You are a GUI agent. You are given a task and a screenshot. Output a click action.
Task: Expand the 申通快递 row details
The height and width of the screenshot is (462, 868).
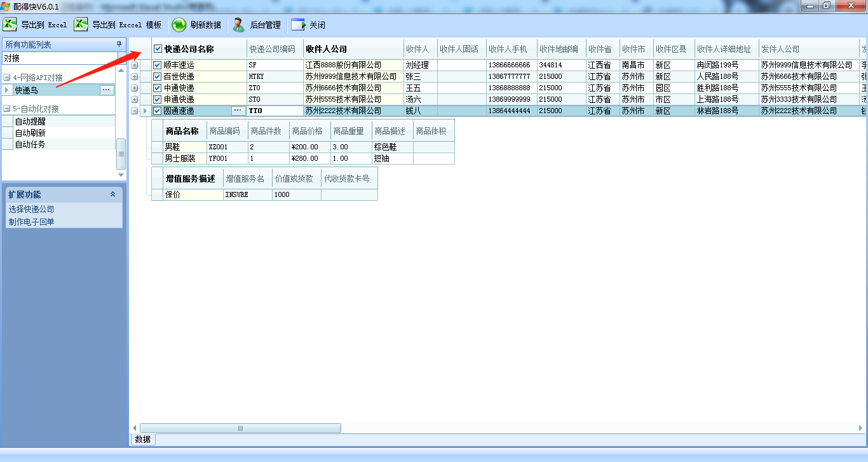coord(135,99)
